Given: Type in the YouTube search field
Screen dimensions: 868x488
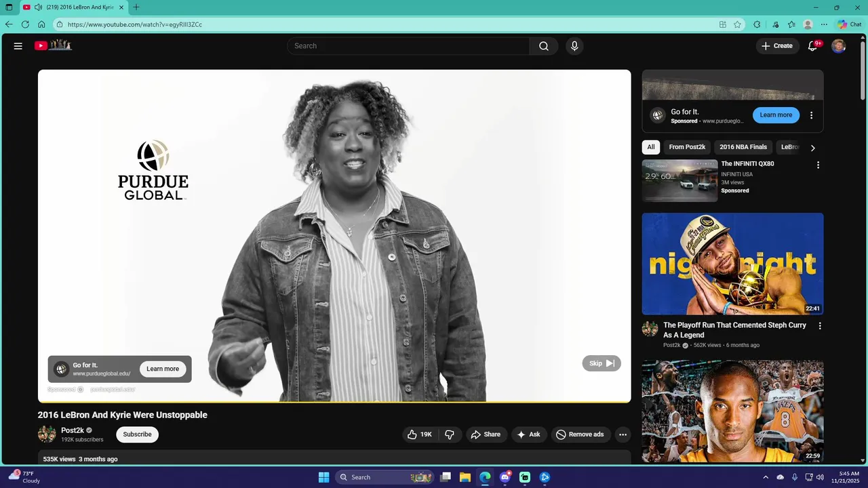Looking at the screenshot, I should point(408,46).
